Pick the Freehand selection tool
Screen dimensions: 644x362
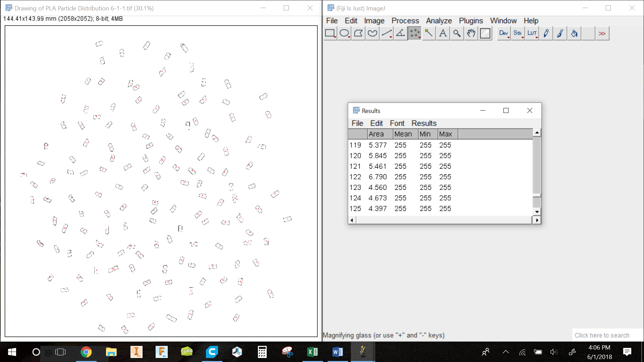pyautogui.click(x=373, y=33)
